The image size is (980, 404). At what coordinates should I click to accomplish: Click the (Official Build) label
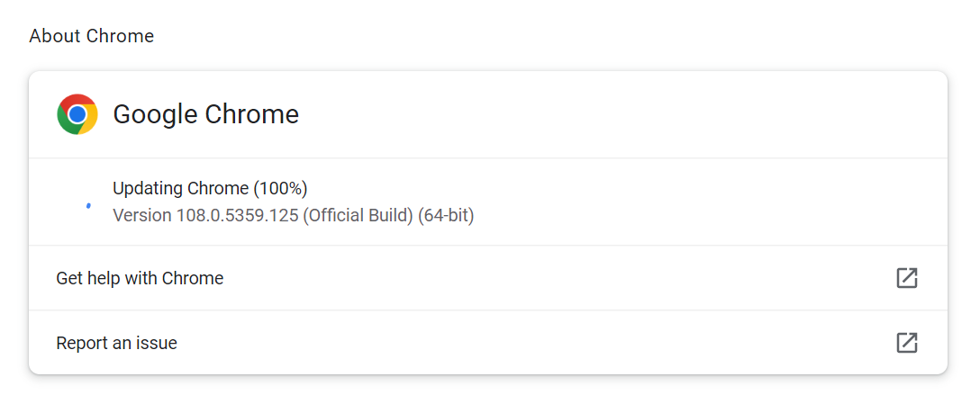pyautogui.click(x=358, y=216)
